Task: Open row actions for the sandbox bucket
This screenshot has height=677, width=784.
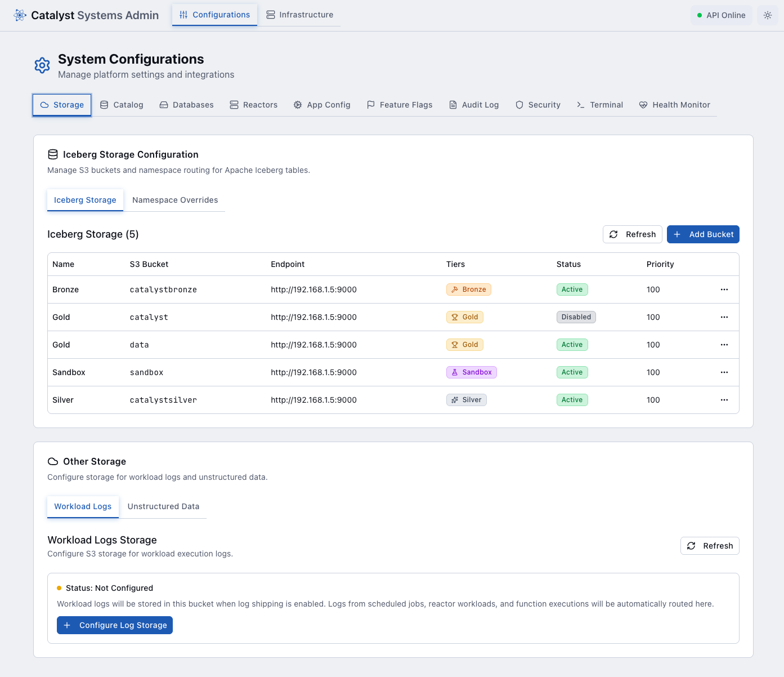Action: point(724,372)
